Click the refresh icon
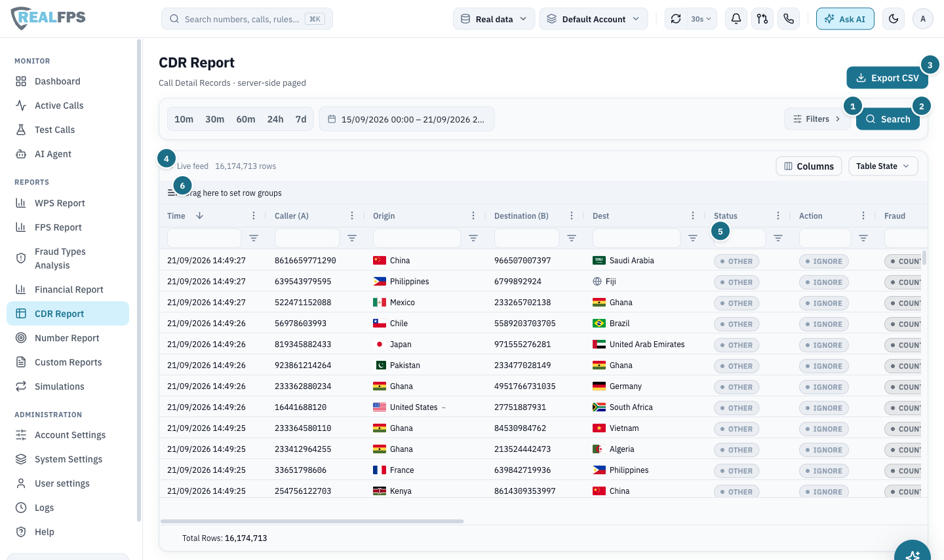 (x=676, y=19)
